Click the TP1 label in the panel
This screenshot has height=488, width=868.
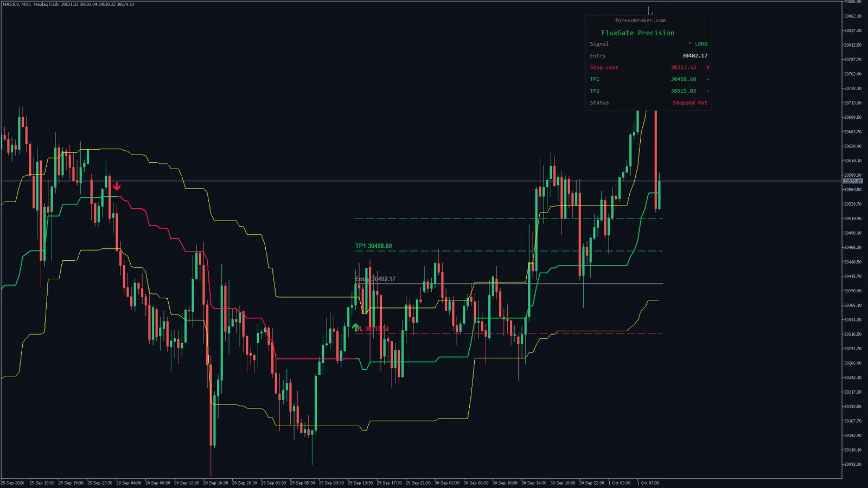(x=595, y=79)
